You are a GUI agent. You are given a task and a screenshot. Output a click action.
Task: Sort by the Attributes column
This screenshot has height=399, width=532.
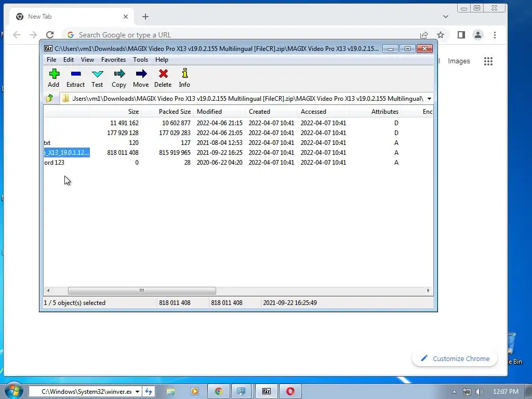(x=375, y=112)
